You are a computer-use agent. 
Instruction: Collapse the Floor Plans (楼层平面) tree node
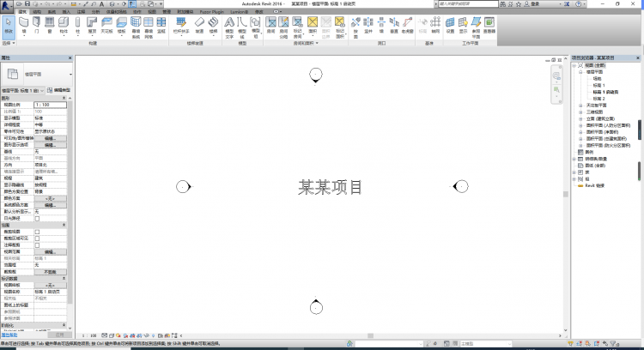click(580, 72)
